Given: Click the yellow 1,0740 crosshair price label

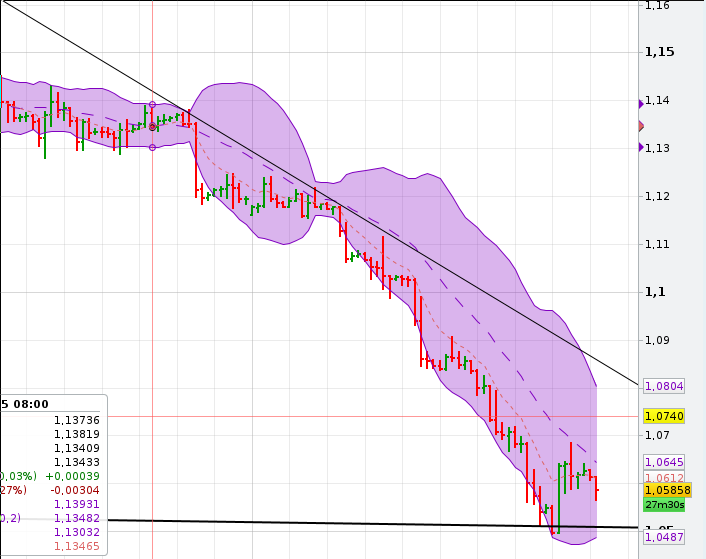Looking at the screenshot, I should click(x=664, y=416).
